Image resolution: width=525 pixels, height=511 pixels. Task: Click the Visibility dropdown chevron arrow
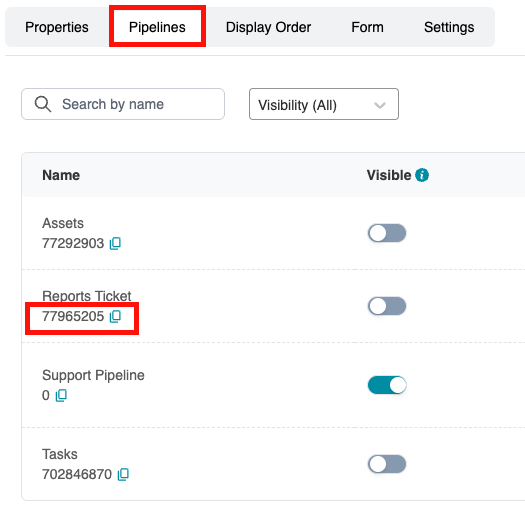[380, 105]
